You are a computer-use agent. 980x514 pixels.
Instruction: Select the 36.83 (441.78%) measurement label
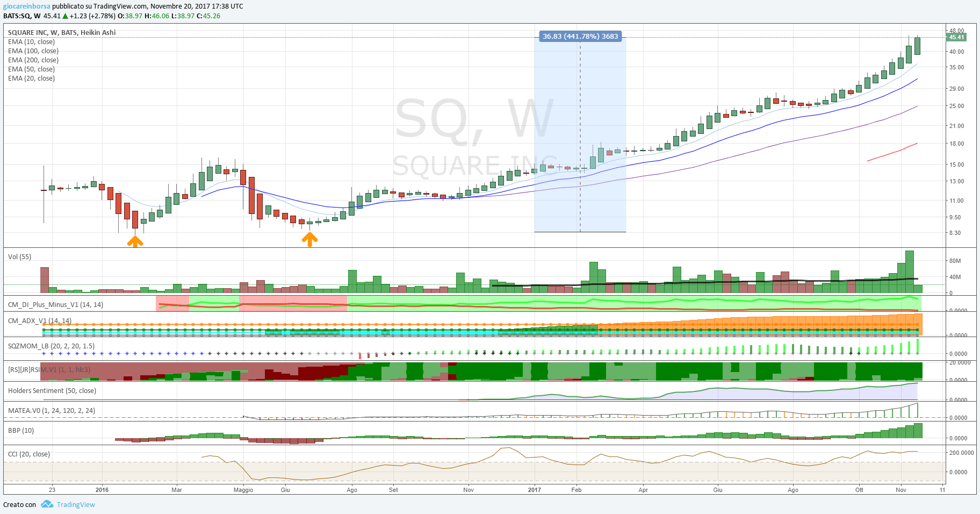pos(580,37)
